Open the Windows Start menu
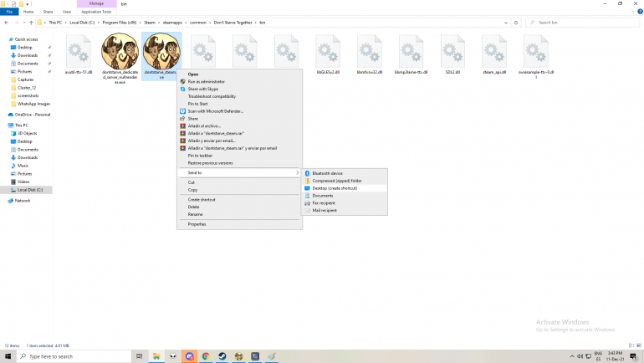 (8, 356)
